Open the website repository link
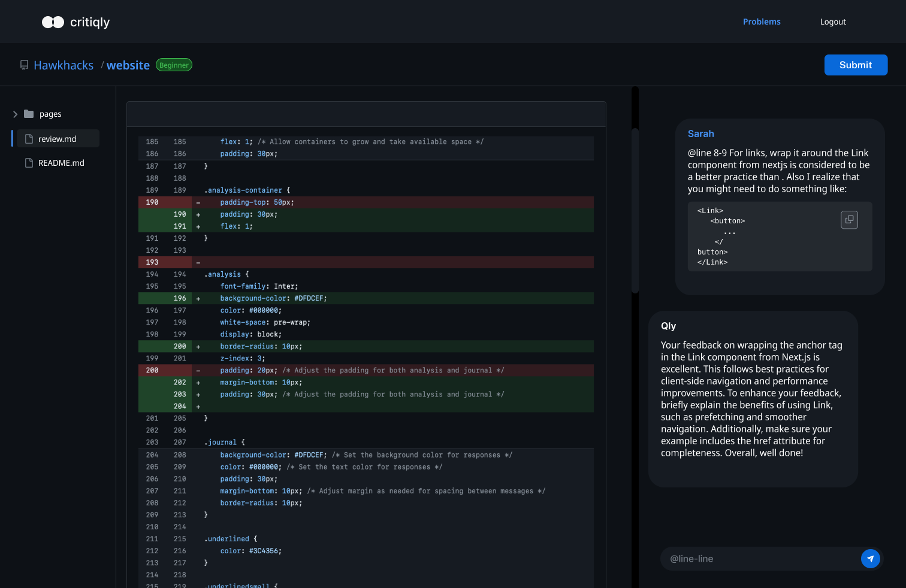 point(128,65)
